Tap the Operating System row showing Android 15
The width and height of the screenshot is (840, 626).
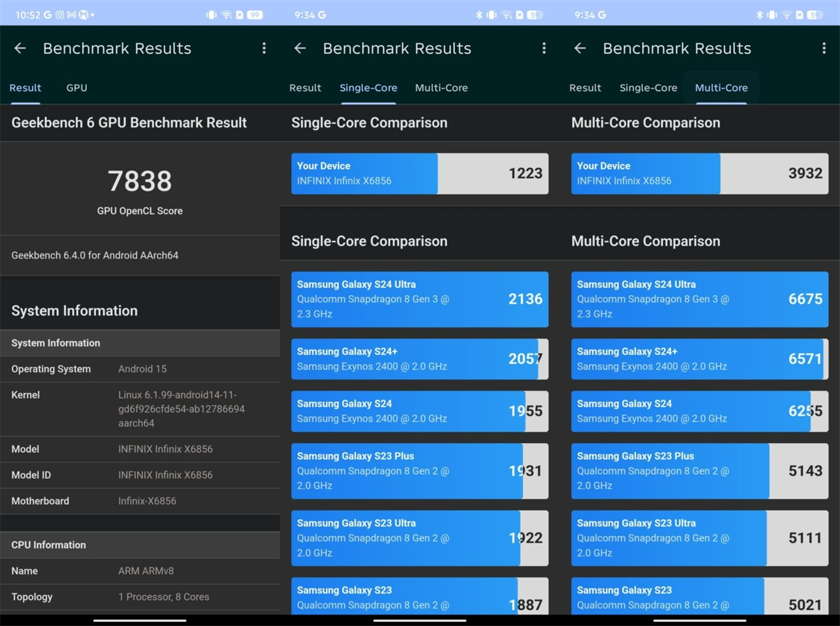(x=140, y=369)
